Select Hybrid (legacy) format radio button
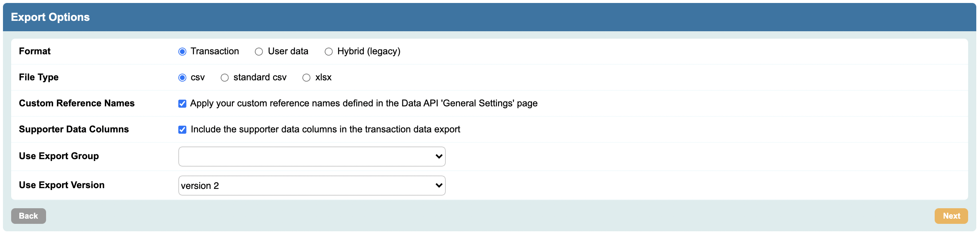Viewport: 980px width, 235px height. (x=328, y=52)
